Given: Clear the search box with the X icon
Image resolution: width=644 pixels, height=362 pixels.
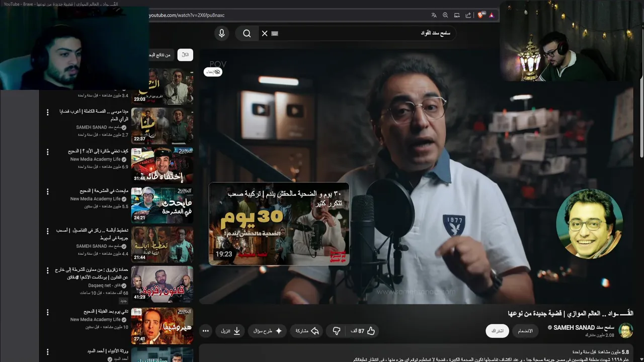Looking at the screenshot, I should point(265,33).
